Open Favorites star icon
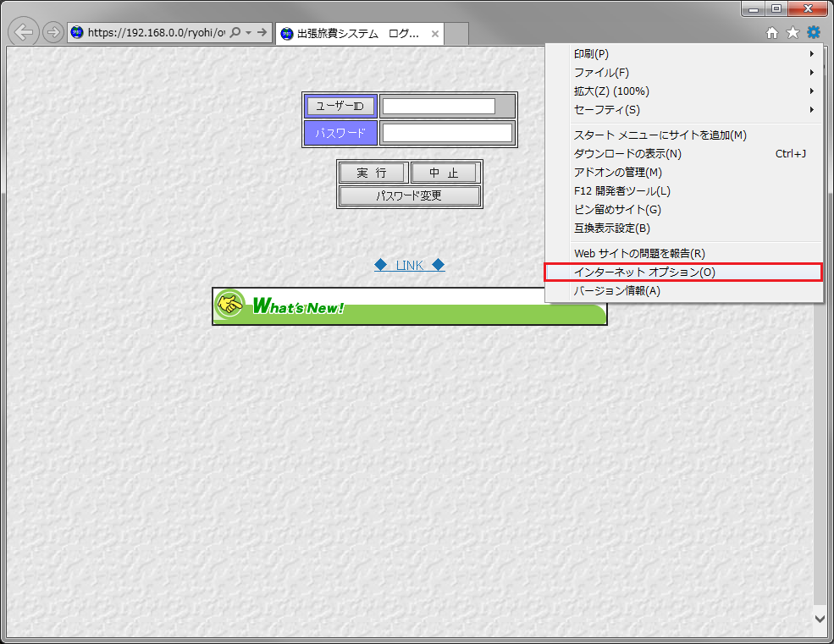Image resolution: width=834 pixels, height=644 pixels. click(x=793, y=32)
